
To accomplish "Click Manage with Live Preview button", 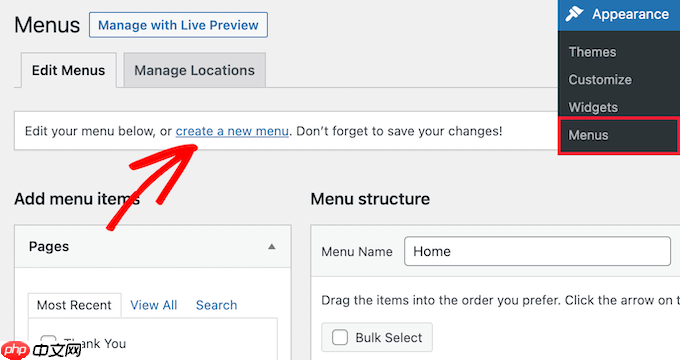I will click(x=178, y=25).
